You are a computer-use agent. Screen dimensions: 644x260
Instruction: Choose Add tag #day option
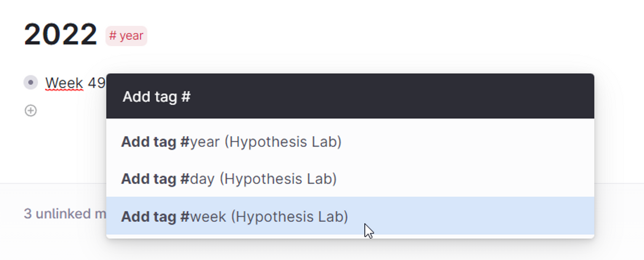tap(350, 178)
